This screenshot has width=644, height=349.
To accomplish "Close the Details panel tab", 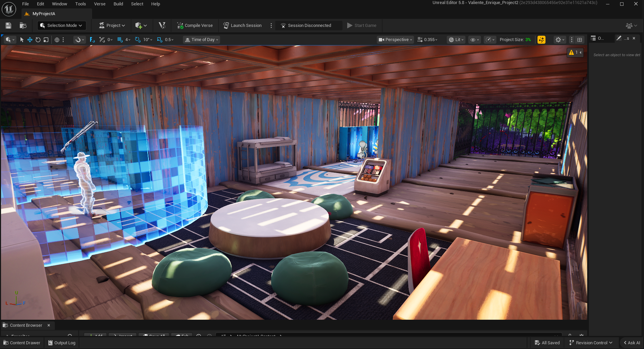I will click(634, 38).
